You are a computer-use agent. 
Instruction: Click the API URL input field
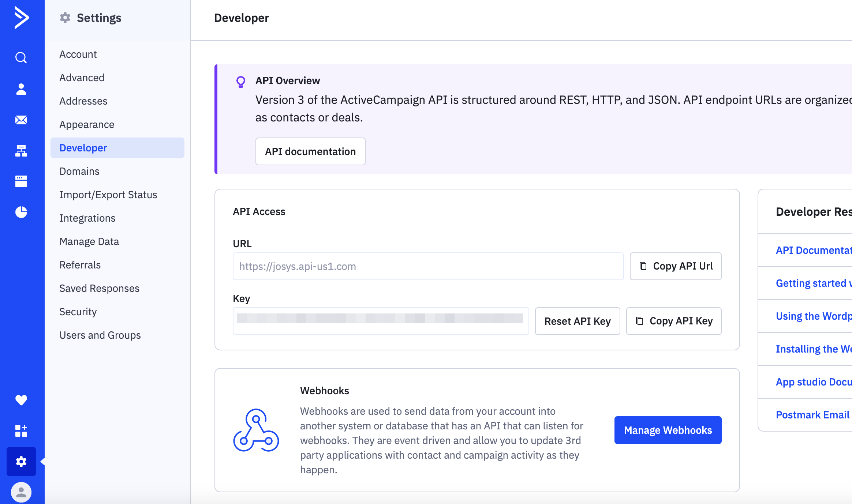[x=428, y=266]
